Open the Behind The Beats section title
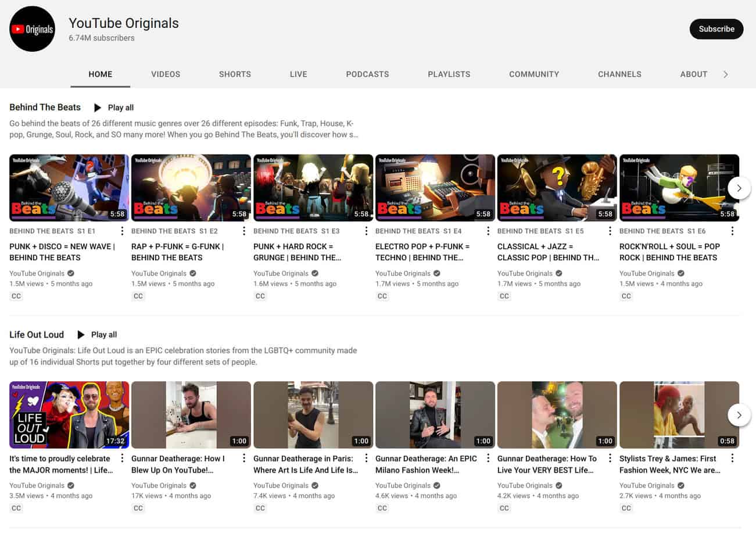Screen dimensions: 756x537 (45, 108)
